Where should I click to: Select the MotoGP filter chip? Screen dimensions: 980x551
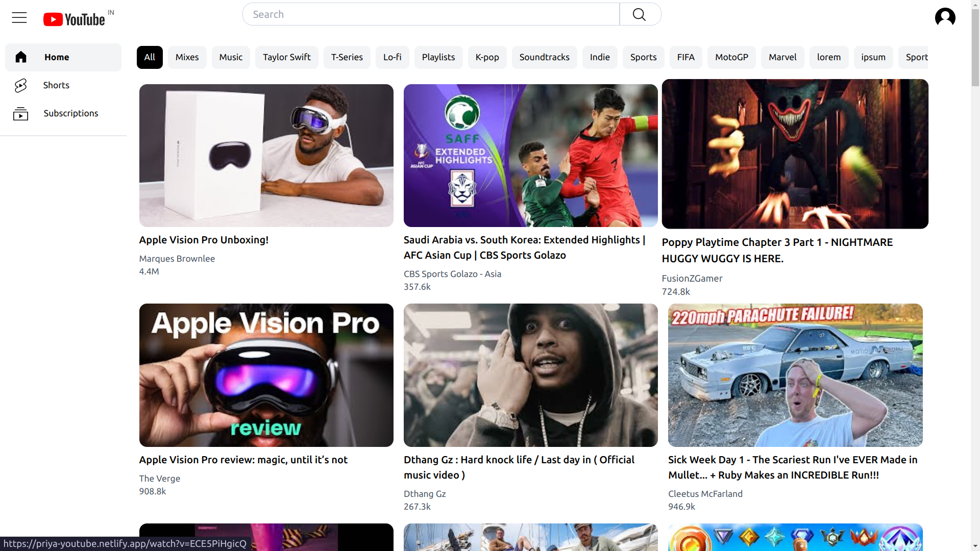(x=732, y=57)
